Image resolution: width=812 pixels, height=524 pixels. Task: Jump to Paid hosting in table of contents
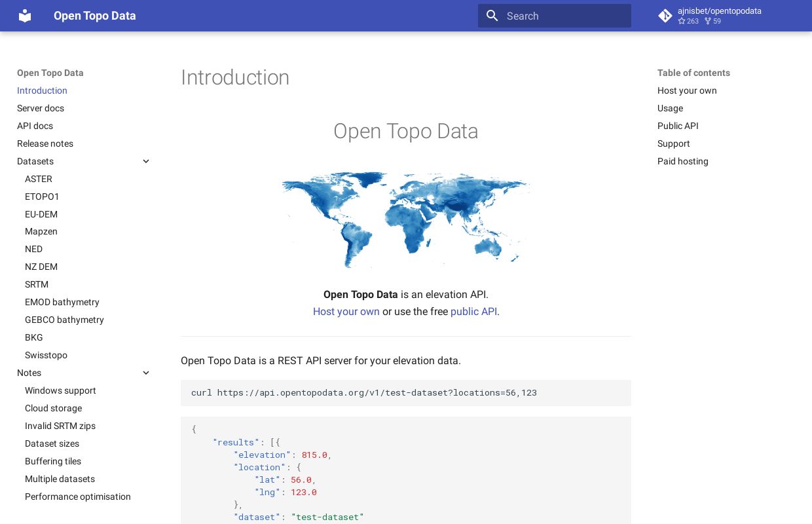[682, 161]
